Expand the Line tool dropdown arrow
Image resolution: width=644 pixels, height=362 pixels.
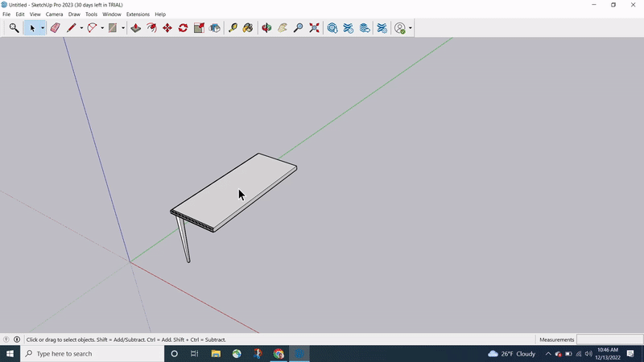tap(81, 28)
